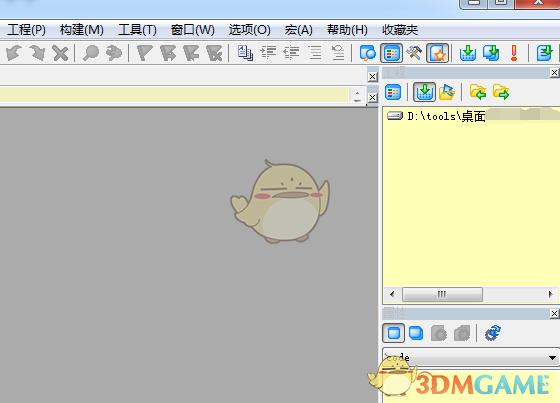Click the right-aligned lines icon
This screenshot has width=560, height=403.
(315, 53)
